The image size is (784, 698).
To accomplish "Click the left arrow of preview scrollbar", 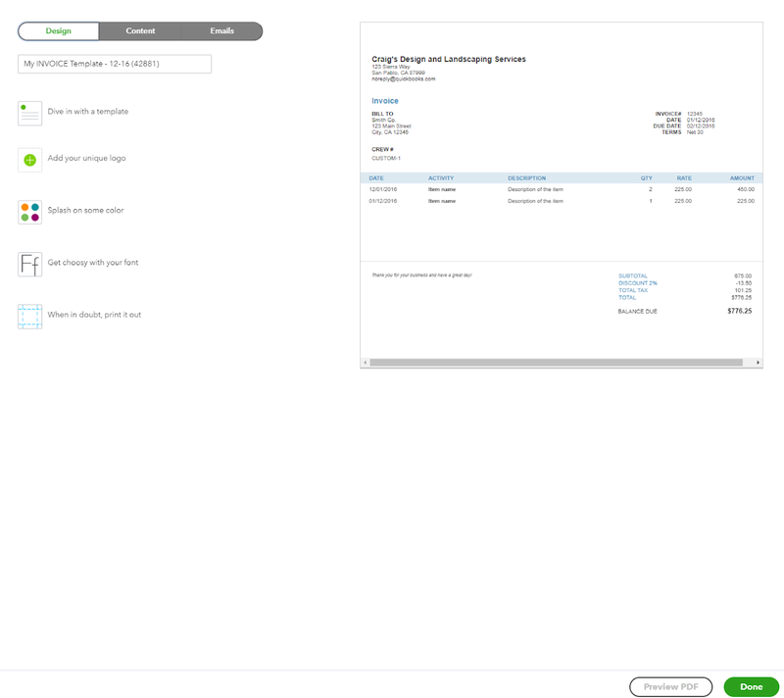I will (x=366, y=362).
